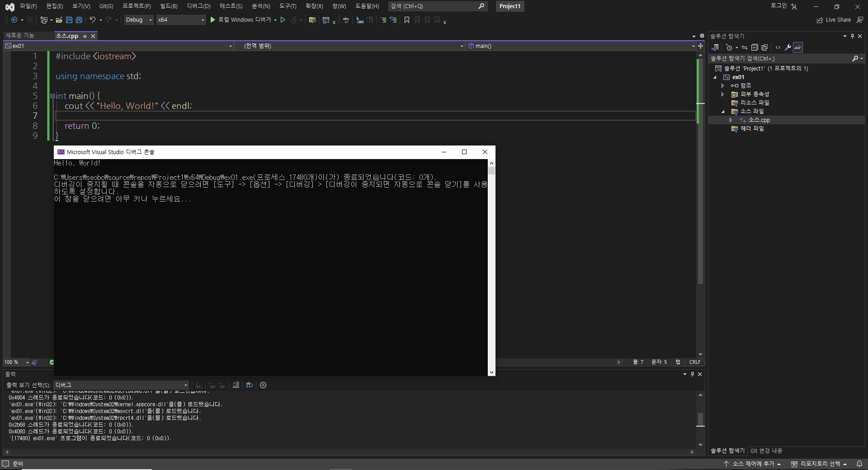Toggle a bookmark with the bookmark icon
Viewport: 868px width, 470px height.
[407, 20]
